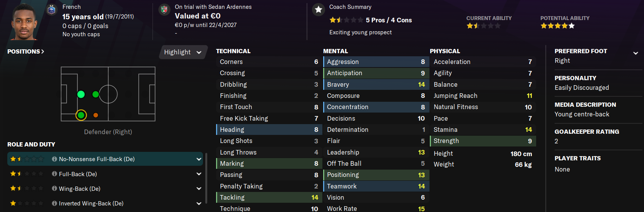Click the 5 Pros / 4 Cons text
Viewport: 644px width, 212px height.
pos(389,20)
